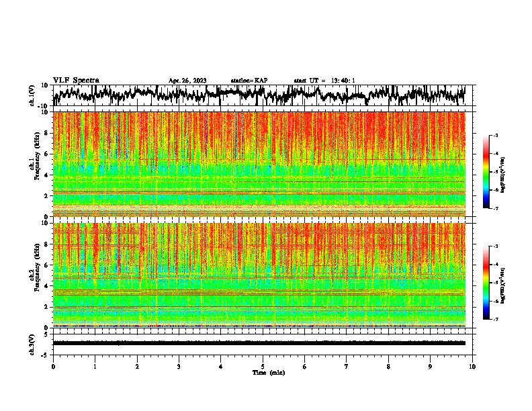Click the final time axis tick label, the bottom-axis "10"

(472, 367)
